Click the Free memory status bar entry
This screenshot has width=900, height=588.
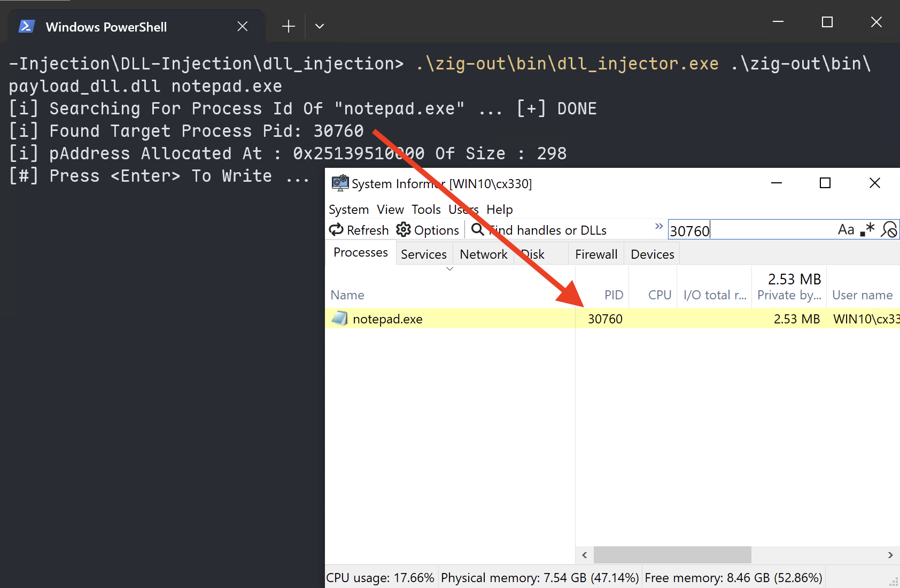click(x=733, y=578)
